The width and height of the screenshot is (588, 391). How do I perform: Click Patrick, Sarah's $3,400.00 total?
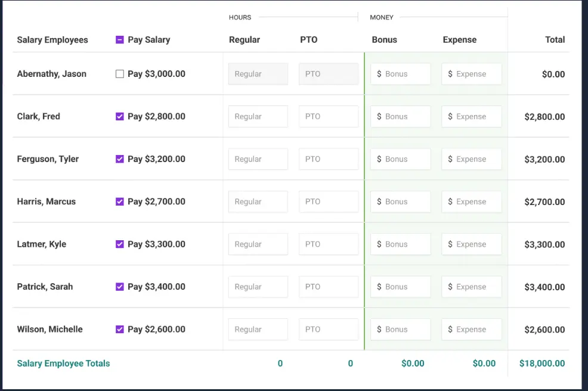click(544, 287)
